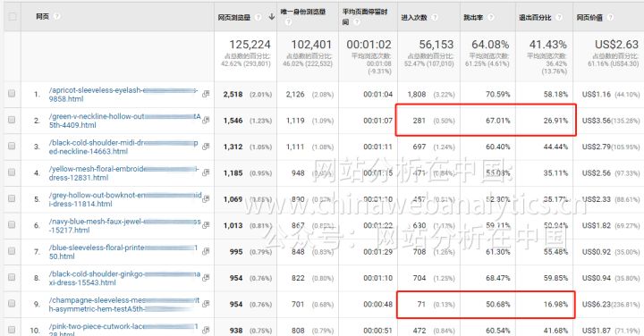Open /blue-sleeveless-floral-printe page link
The width and height of the screenshot is (644, 336).
(123, 252)
